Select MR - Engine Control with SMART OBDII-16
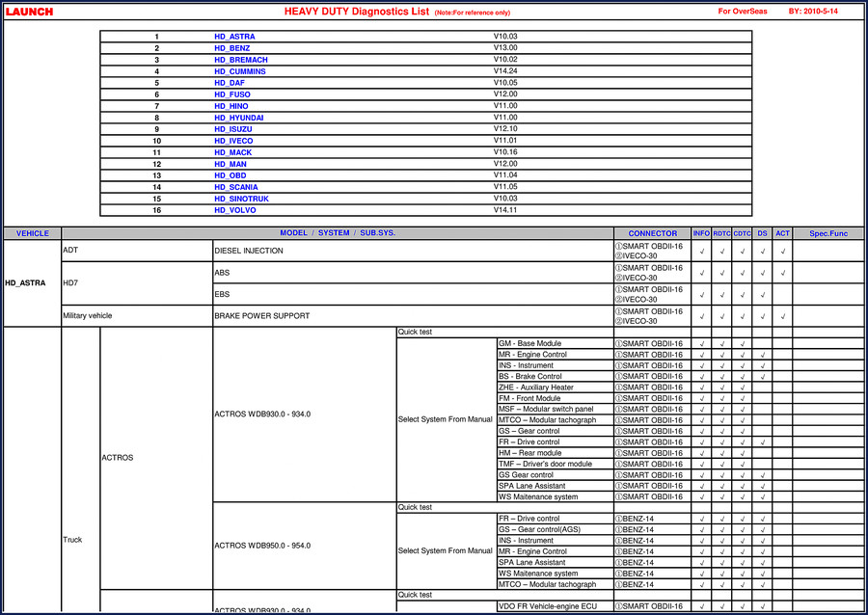Image resolution: width=868 pixels, height=615 pixels. [556, 355]
